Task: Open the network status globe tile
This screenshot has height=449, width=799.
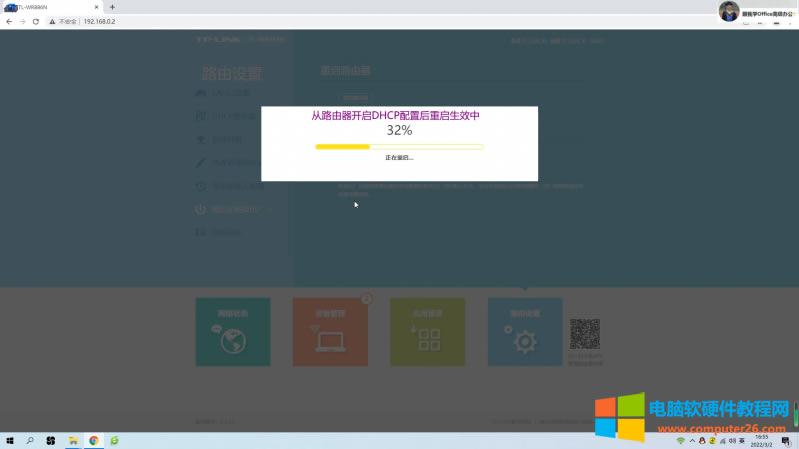Action: point(233,332)
